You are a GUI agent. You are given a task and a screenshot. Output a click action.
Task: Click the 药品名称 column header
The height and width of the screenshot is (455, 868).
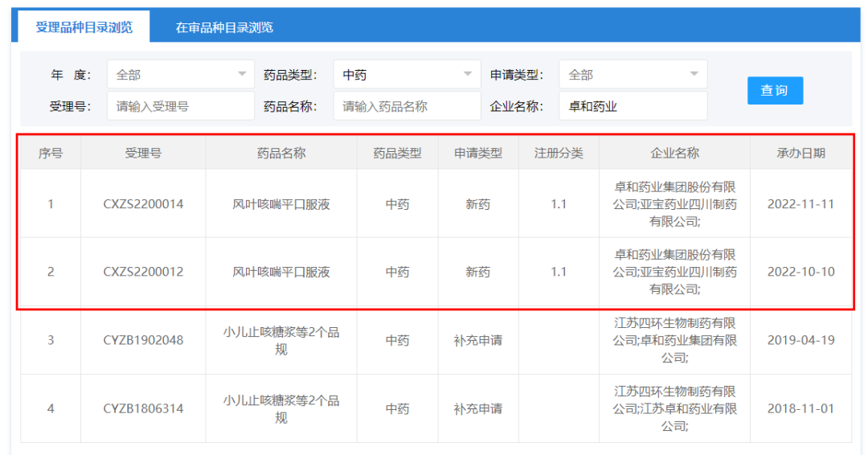click(281, 154)
